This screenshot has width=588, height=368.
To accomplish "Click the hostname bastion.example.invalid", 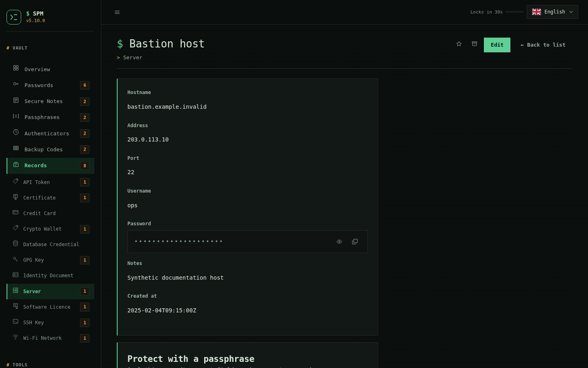I will pos(167,107).
